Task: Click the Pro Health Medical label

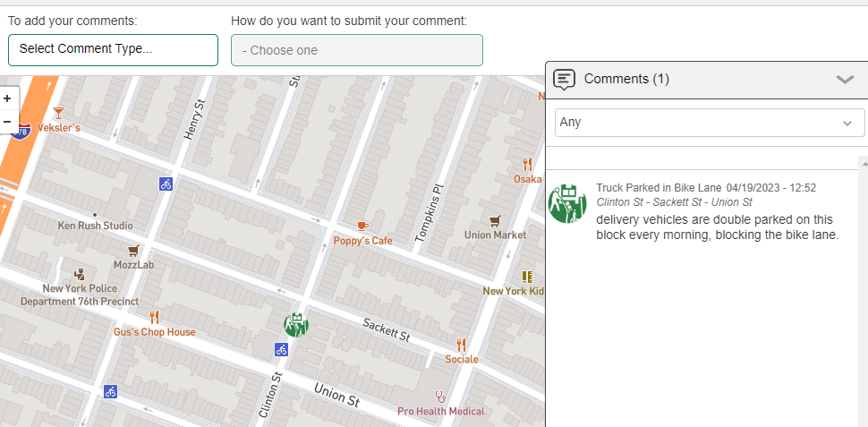Action: (x=440, y=412)
